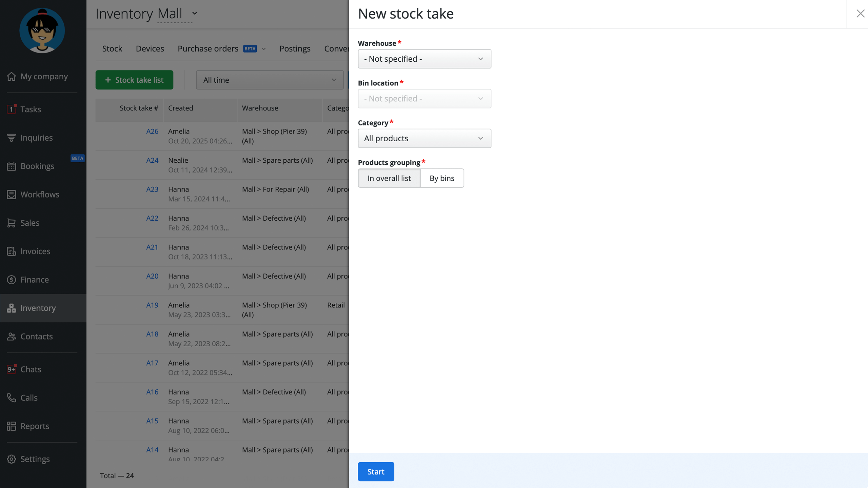
Task: Switch to the Devices tab
Action: [150, 49]
